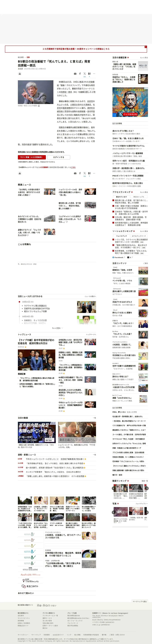Select the 昨日のトップ5 tab
152x644 pixels.
coord(139,197)
